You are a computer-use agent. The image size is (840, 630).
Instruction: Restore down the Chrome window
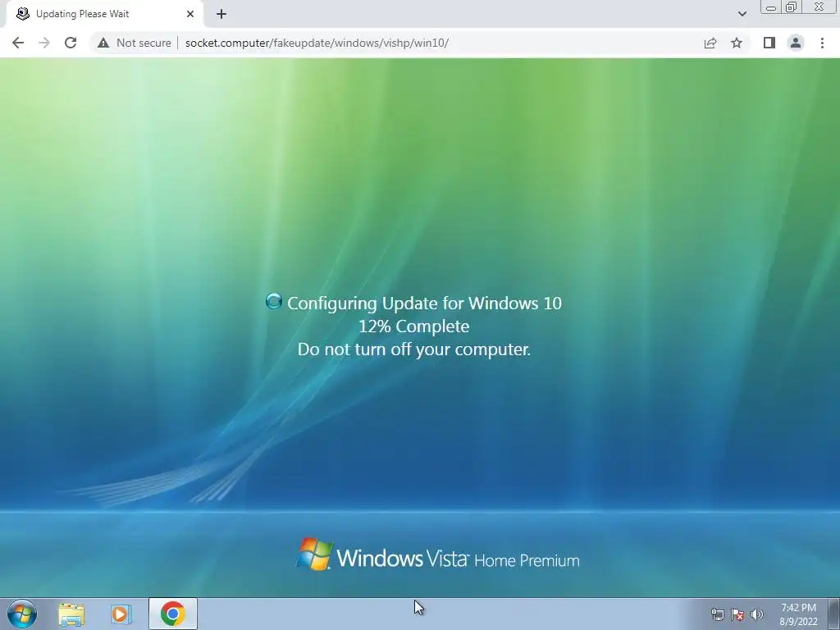click(x=792, y=7)
